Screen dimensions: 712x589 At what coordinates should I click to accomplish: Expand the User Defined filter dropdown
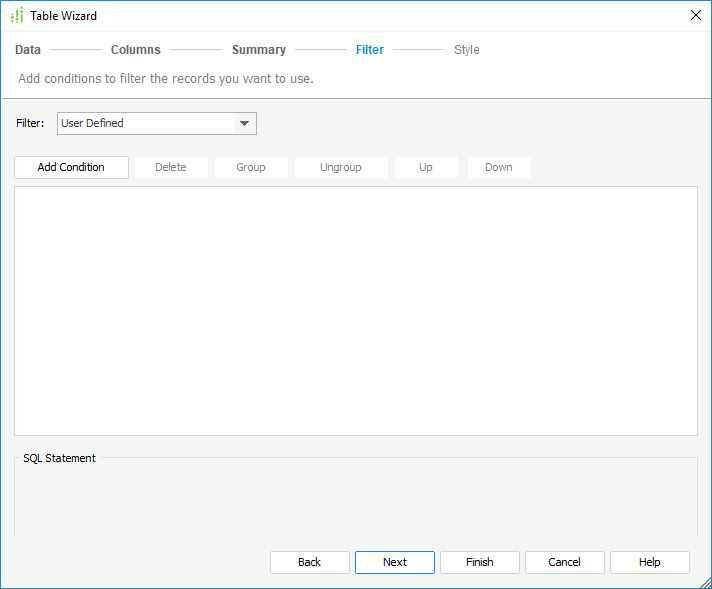click(244, 124)
